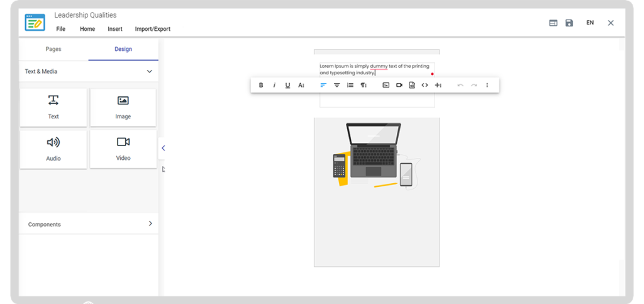644x304 pixels.
Task: Insert an ordered list
Action: point(350,86)
